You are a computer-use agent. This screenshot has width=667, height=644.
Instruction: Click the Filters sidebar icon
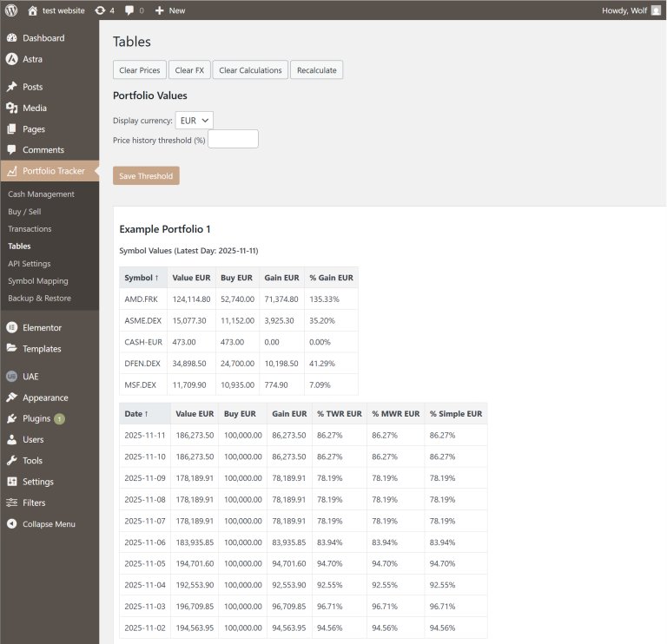pos(12,503)
